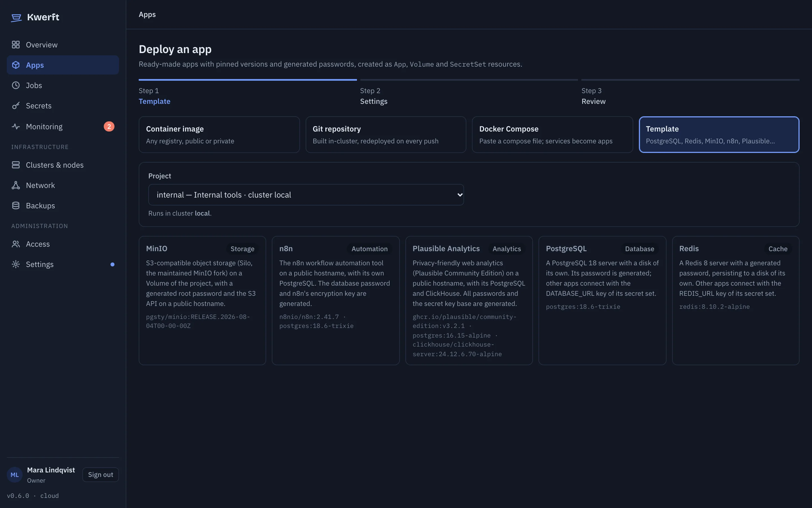
Task: Choose the Docker Compose deploy option
Action: click(552, 134)
